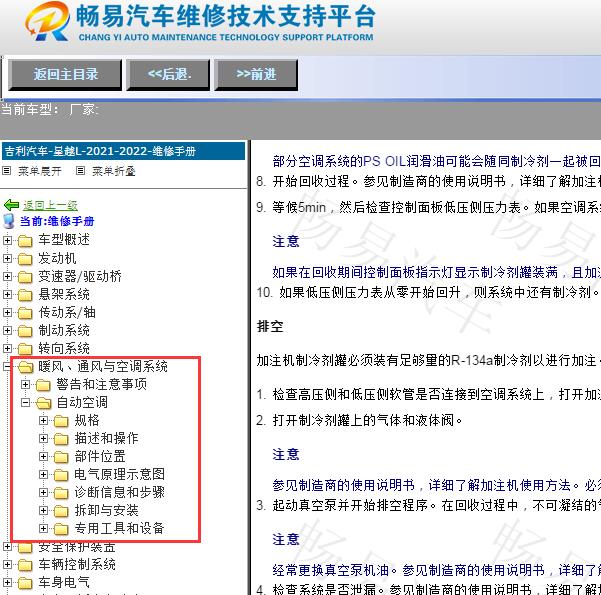Image resolution: width=601 pixels, height=595 pixels.
Task: Click the 返回主目录 button
Action: coord(65,75)
